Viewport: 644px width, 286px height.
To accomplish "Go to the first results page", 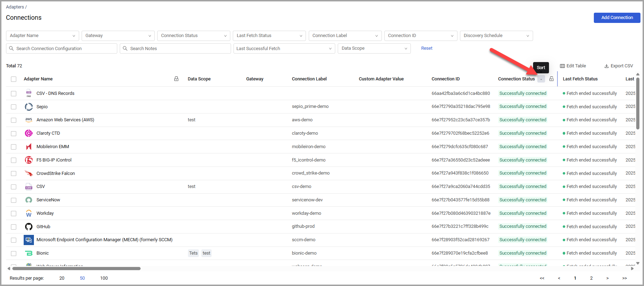I will (x=542, y=278).
